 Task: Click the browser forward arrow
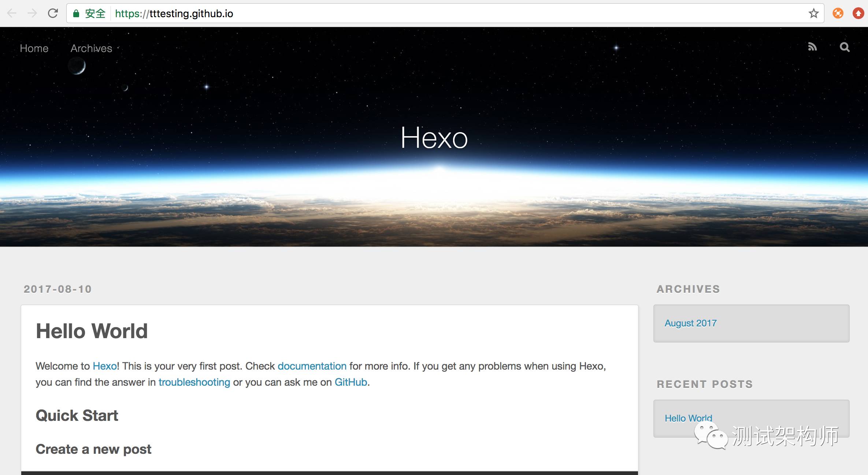(32, 14)
